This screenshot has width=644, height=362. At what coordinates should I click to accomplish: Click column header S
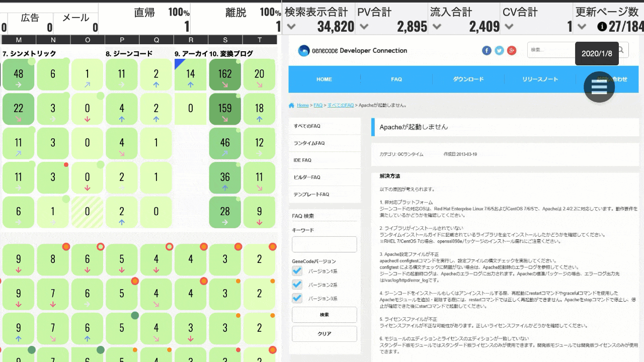click(225, 40)
